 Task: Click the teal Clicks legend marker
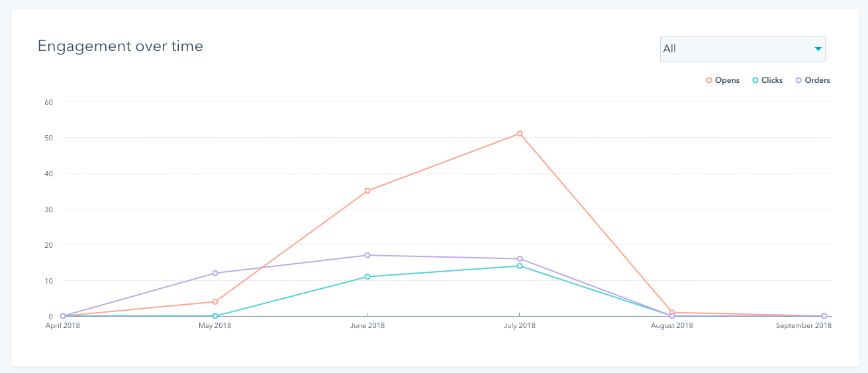coord(755,80)
